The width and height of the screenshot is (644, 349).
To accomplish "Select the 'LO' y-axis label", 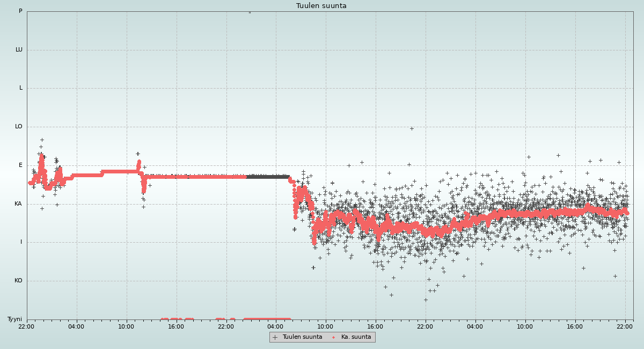I will [x=19, y=127].
